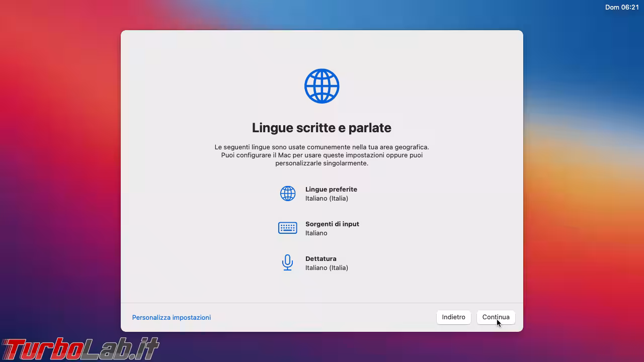This screenshot has height=362, width=644.
Task: Click the Dom 06:21 clock in menu bar
Action: tap(621, 8)
